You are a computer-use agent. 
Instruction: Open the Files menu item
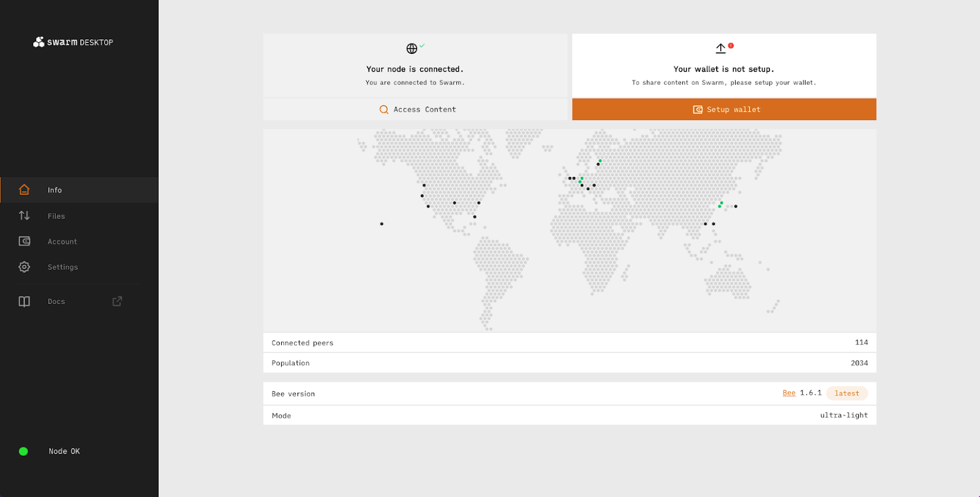56,216
